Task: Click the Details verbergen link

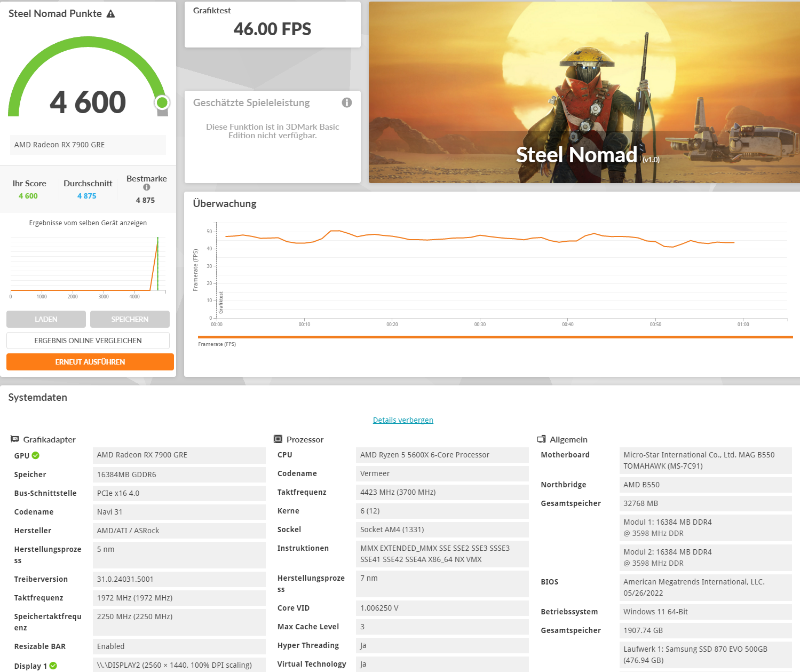Action: [x=403, y=420]
